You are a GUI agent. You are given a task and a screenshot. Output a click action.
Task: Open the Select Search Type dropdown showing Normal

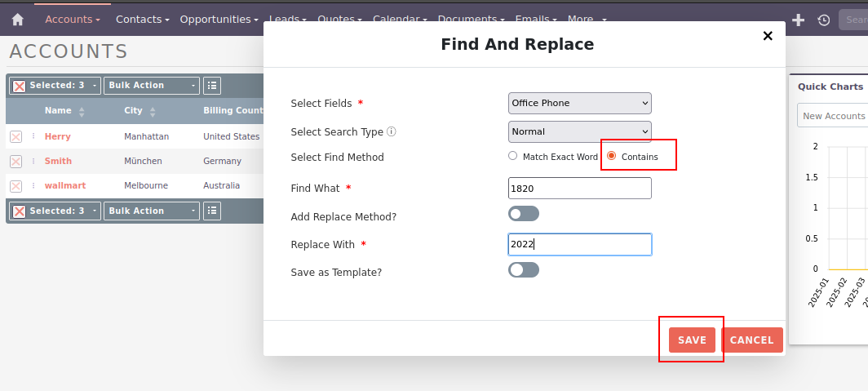pyautogui.click(x=579, y=131)
